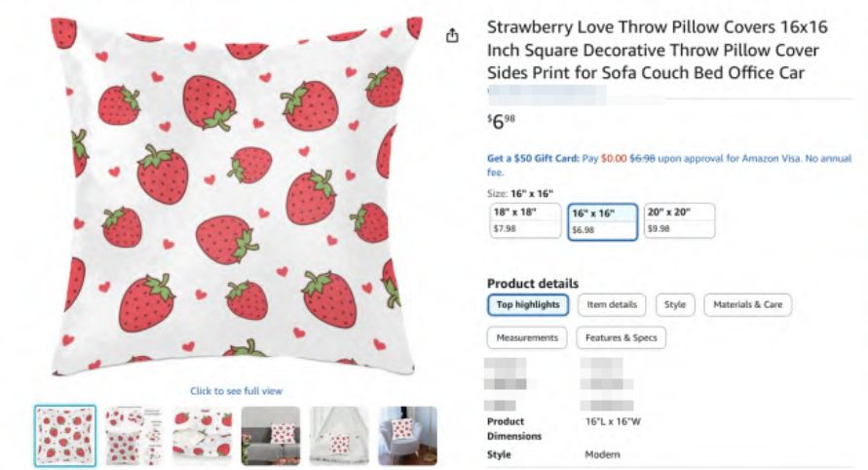Open the armchair pillow thumbnail
This screenshot has height=470, width=868.
tap(407, 436)
